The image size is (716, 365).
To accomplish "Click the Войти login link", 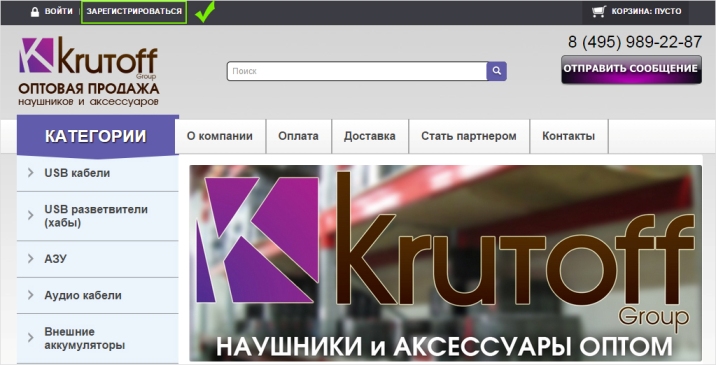I will coord(58,11).
